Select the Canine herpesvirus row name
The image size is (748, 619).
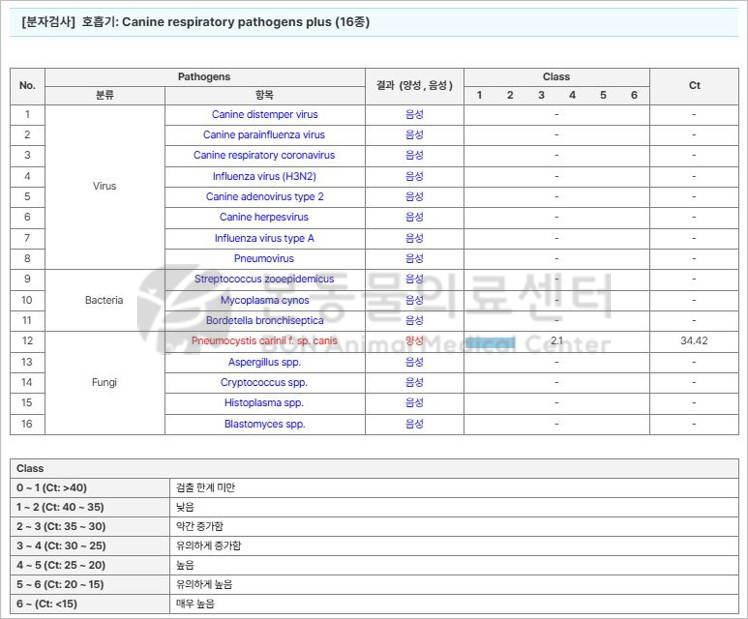point(264,217)
